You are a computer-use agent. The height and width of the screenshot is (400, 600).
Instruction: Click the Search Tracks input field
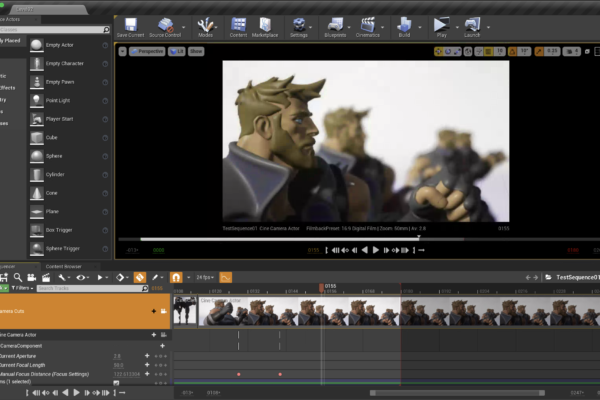click(93, 288)
